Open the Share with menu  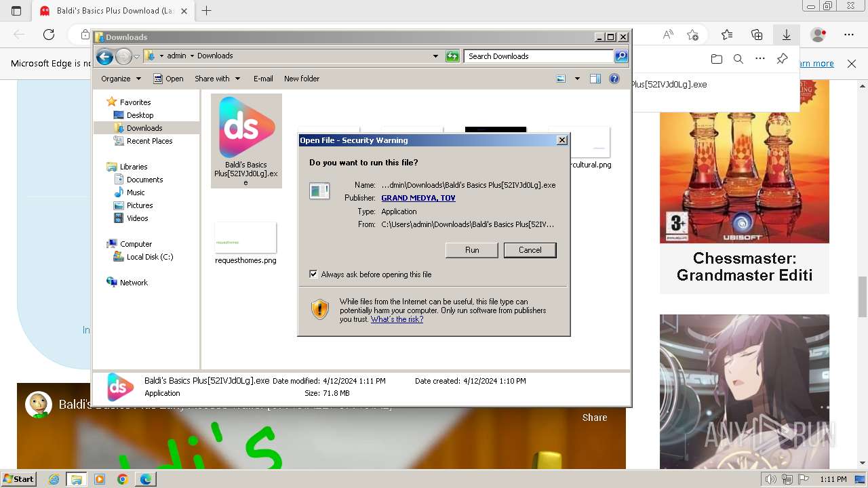tap(217, 79)
